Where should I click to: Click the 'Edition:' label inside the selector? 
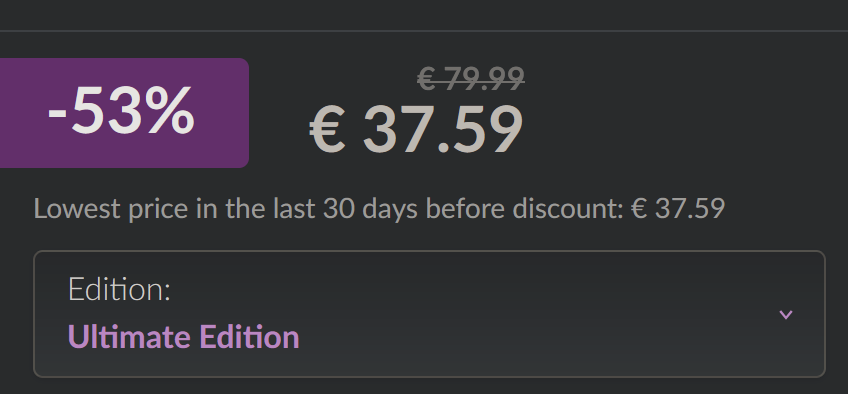tap(120, 289)
